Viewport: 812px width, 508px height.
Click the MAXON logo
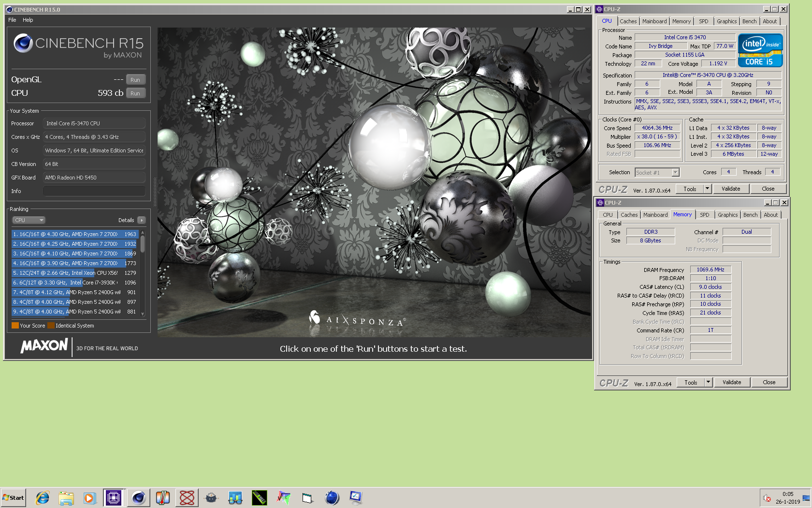coord(44,346)
